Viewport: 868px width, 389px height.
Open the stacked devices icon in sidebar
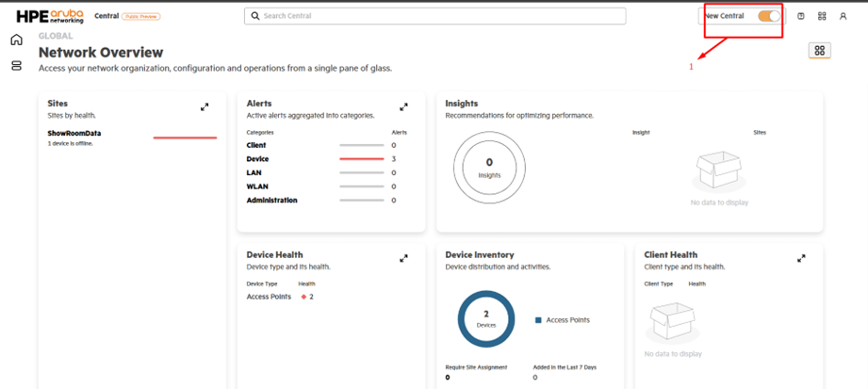click(x=17, y=66)
